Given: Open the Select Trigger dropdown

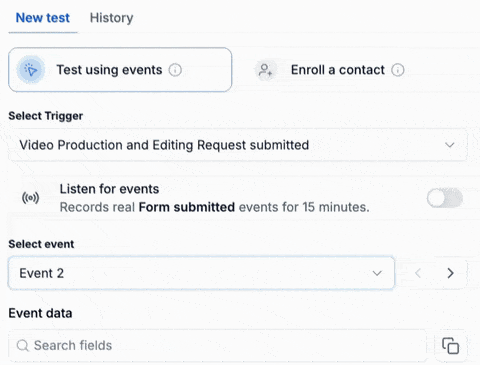Looking at the screenshot, I should coord(238,145).
